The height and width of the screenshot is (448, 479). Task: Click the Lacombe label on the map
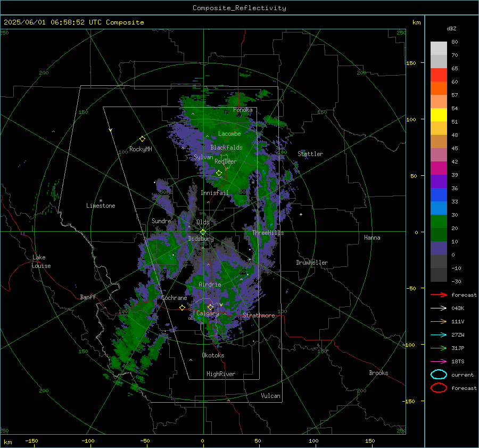229,134
